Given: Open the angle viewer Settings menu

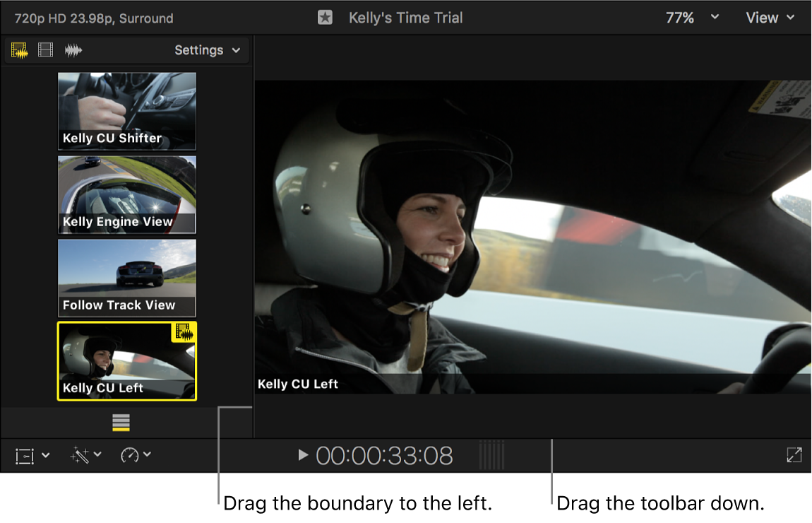Looking at the screenshot, I should click(208, 50).
